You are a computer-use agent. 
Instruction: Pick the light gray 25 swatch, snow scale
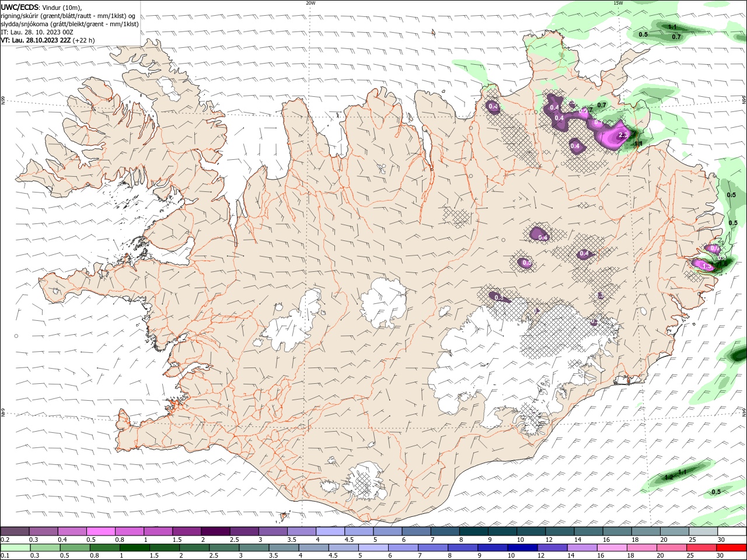pos(703,531)
